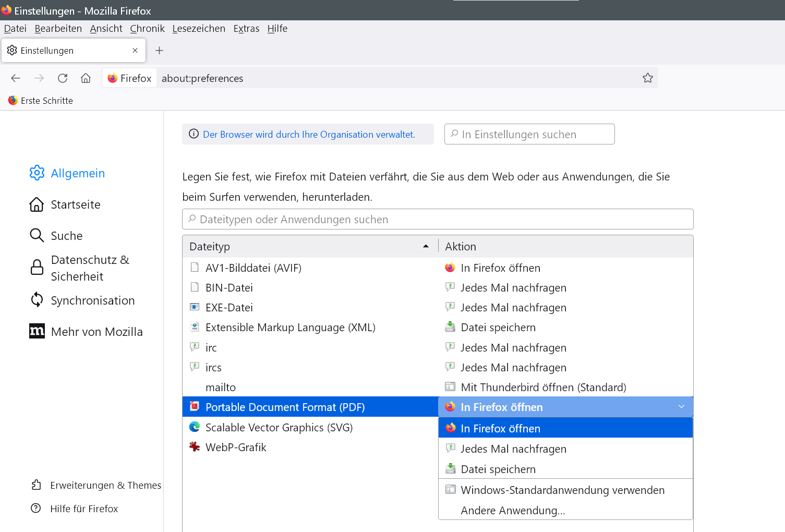
Task: Open Datenschutz & Sicherheit settings
Action: tap(89, 268)
